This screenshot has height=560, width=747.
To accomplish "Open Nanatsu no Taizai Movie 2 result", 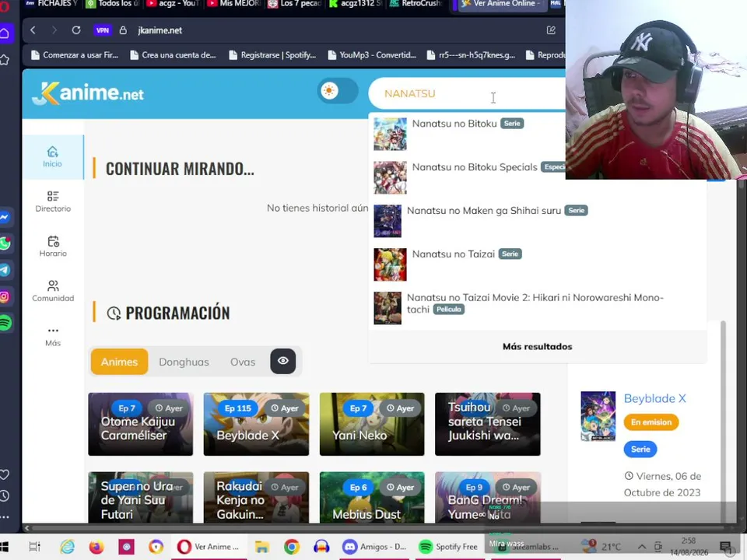I will coord(538,308).
